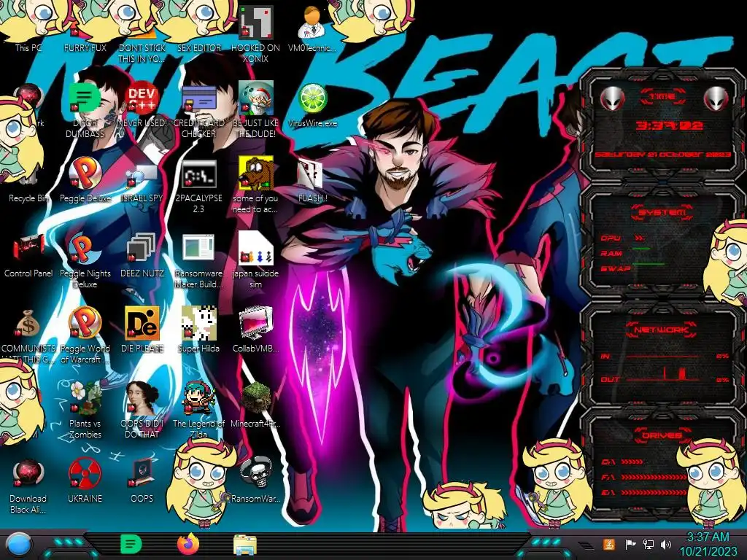The height and width of the screenshot is (560, 747).
Task: Open the some of you need to ac... icon
Action: (255, 186)
